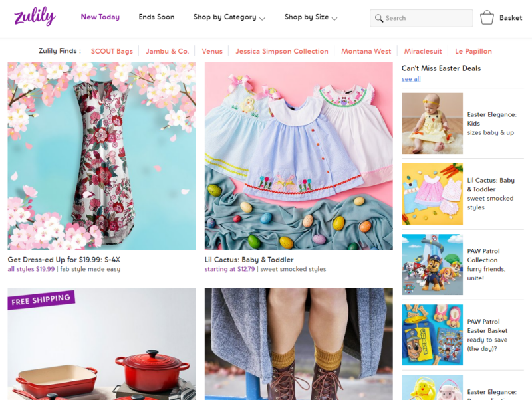Open Lil Cactus: Baby & Toddler title
The height and width of the screenshot is (400, 532).
click(x=249, y=260)
